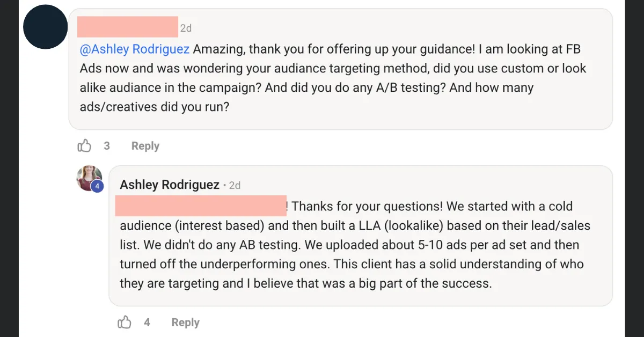Select the 'ads/creatives did you run?' line

click(x=155, y=107)
